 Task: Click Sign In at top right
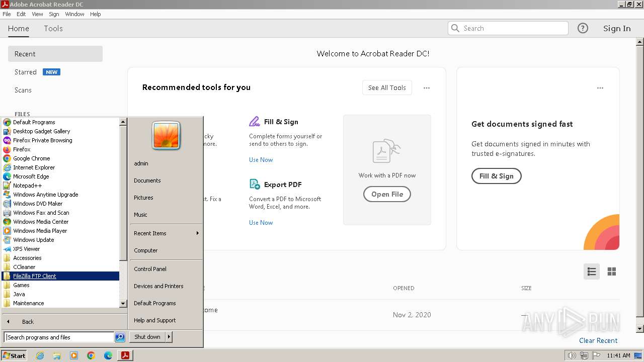coord(617,28)
